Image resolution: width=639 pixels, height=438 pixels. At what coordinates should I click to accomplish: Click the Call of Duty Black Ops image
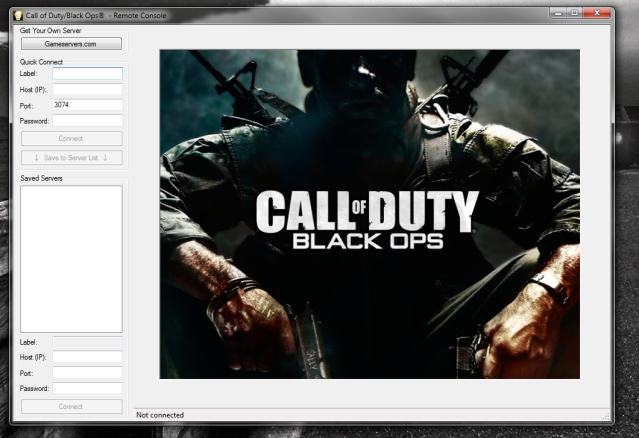click(369, 214)
